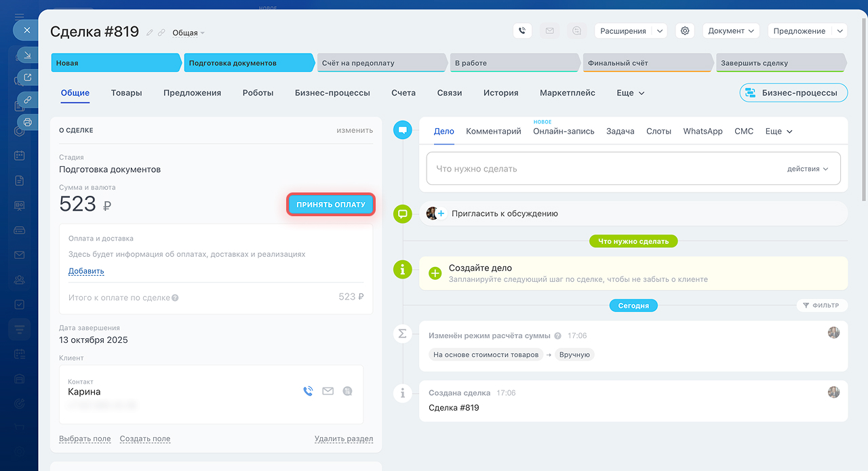Expand the действия dropdown in activity field
Viewport: 868px width, 471px height.
pyautogui.click(x=808, y=169)
